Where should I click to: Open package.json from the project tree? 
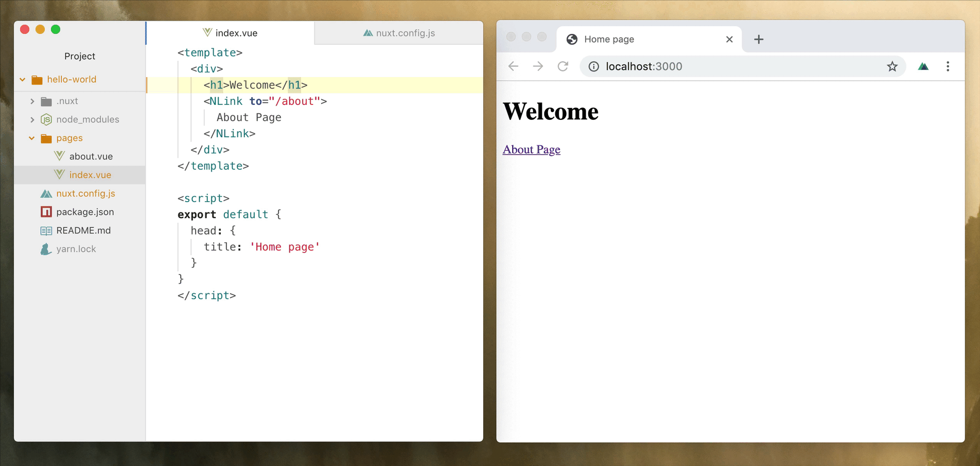[x=85, y=212]
